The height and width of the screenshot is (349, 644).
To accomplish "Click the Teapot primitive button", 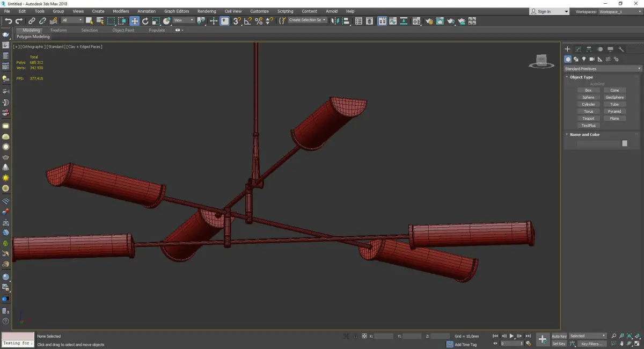I will (x=588, y=119).
